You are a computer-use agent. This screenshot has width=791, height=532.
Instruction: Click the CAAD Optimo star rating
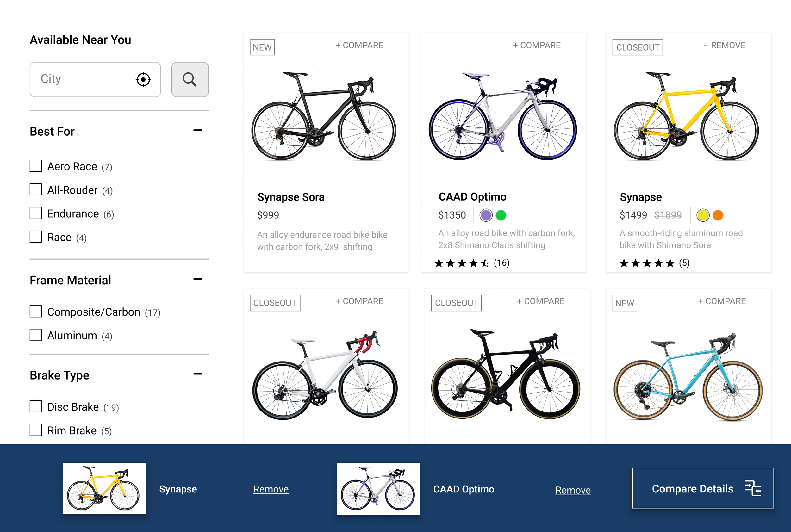click(462, 263)
